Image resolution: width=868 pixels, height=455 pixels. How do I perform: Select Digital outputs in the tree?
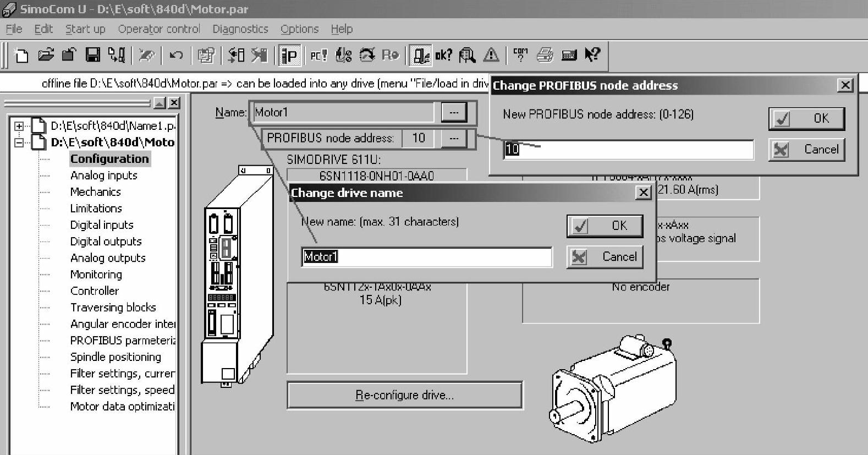[x=106, y=242]
